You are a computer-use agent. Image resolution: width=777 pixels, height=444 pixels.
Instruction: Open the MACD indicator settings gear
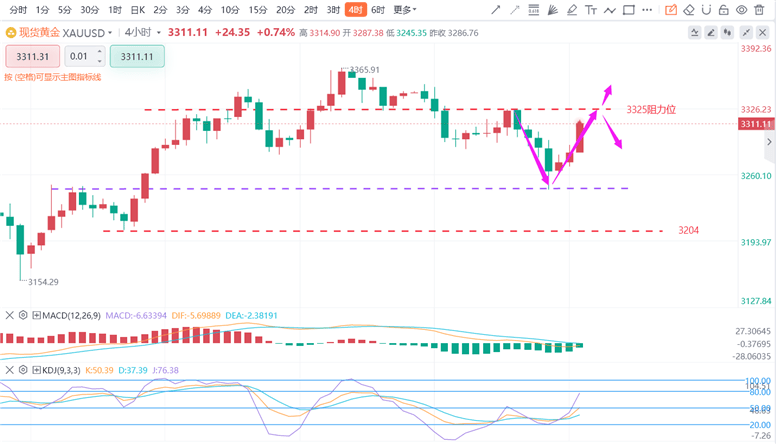point(23,315)
